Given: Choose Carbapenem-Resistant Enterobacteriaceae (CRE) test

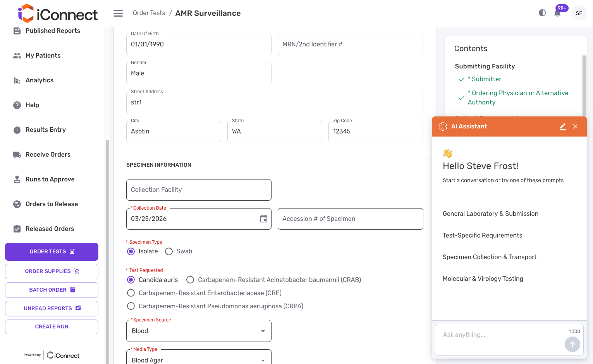Looking at the screenshot, I should coord(131,293).
